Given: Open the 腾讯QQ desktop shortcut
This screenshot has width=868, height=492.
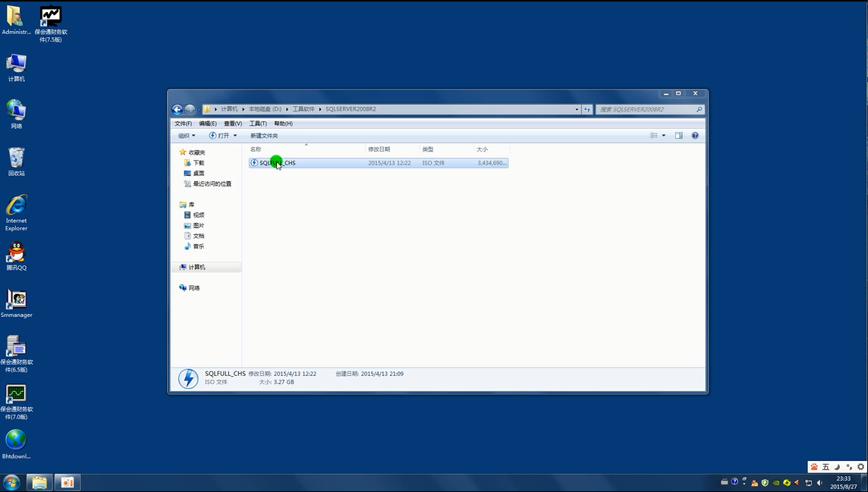Looking at the screenshot, I should [x=16, y=255].
